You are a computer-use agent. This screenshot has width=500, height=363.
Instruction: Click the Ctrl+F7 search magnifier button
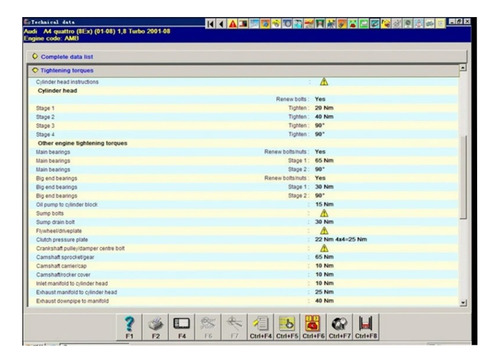pyautogui.click(x=340, y=327)
